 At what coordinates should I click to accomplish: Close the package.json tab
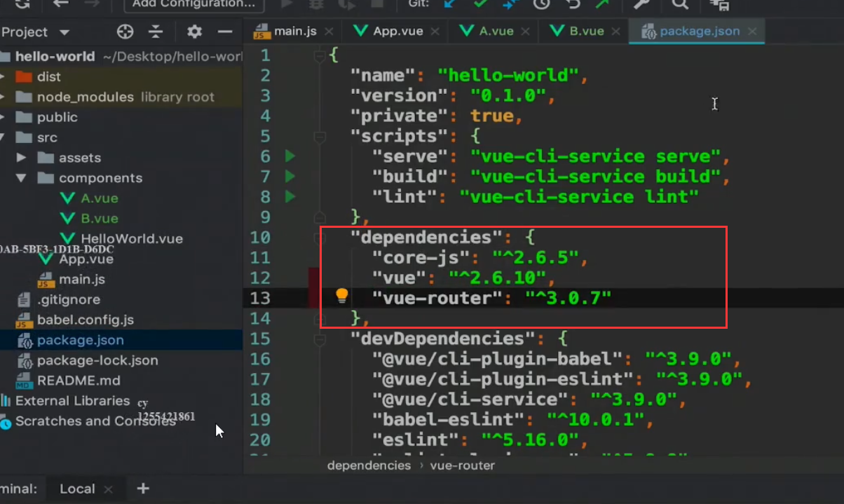click(752, 32)
